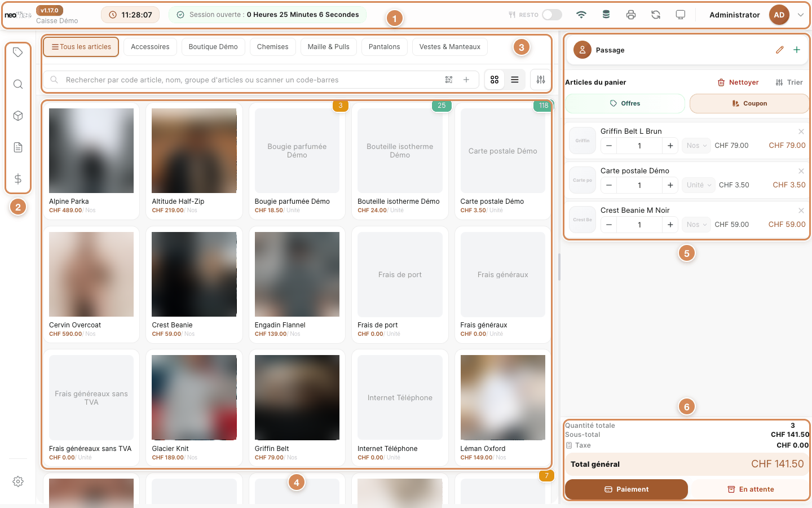This screenshot has height=508, width=812.
Task: Open the tag icon in left sidebar
Action: [18, 52]
